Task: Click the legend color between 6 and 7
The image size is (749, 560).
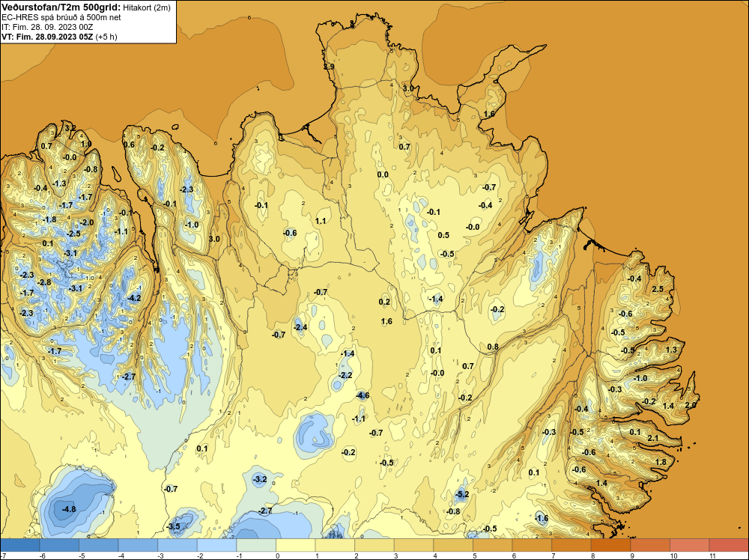Action: [532, 545]
